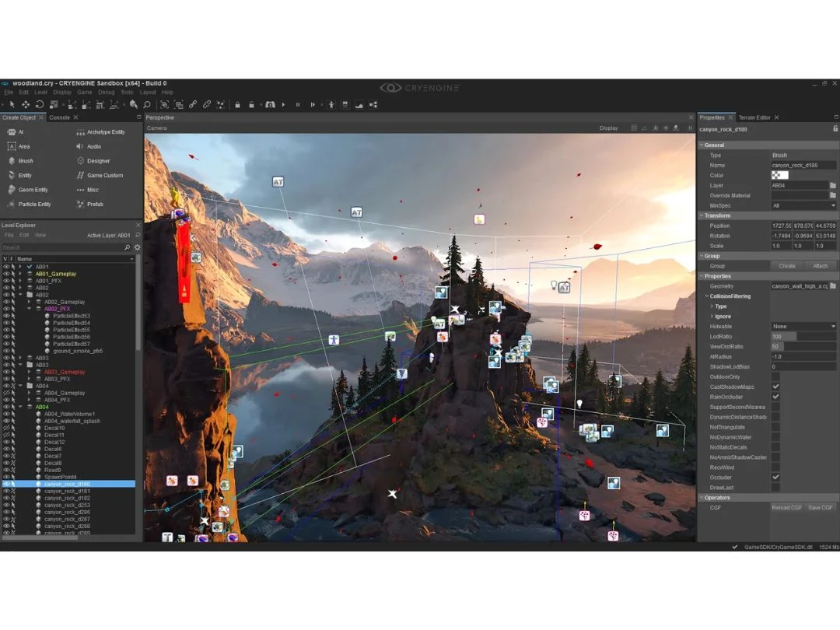Screen dimensions: 840x630
Task: Activate the Rotate tool in toolbar
Action: 40,104
